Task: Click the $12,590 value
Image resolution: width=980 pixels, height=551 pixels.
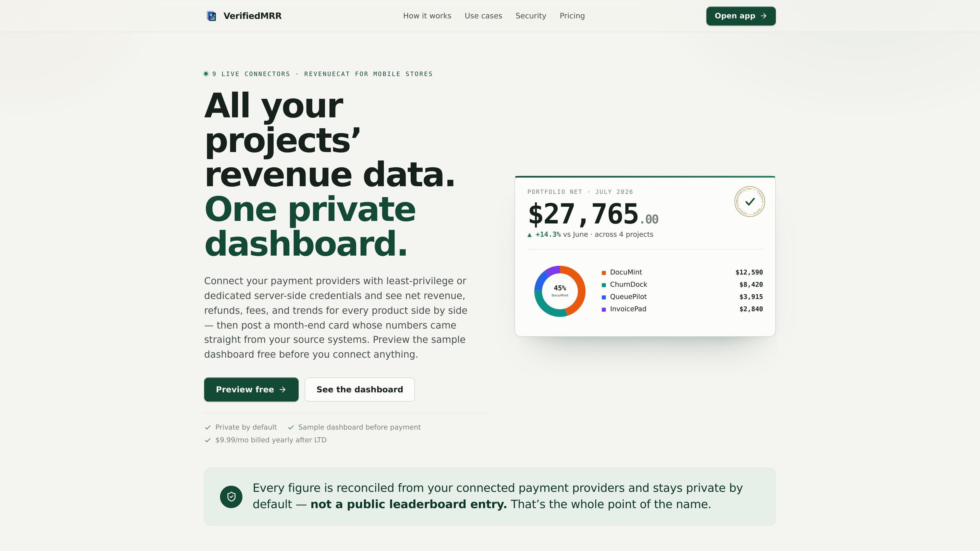Action: (x=749, y=272)
